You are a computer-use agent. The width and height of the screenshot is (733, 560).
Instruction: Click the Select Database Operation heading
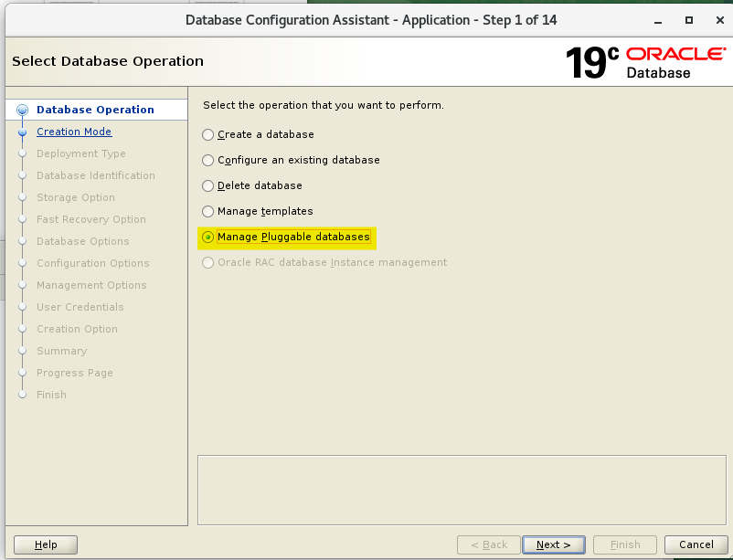108,61
